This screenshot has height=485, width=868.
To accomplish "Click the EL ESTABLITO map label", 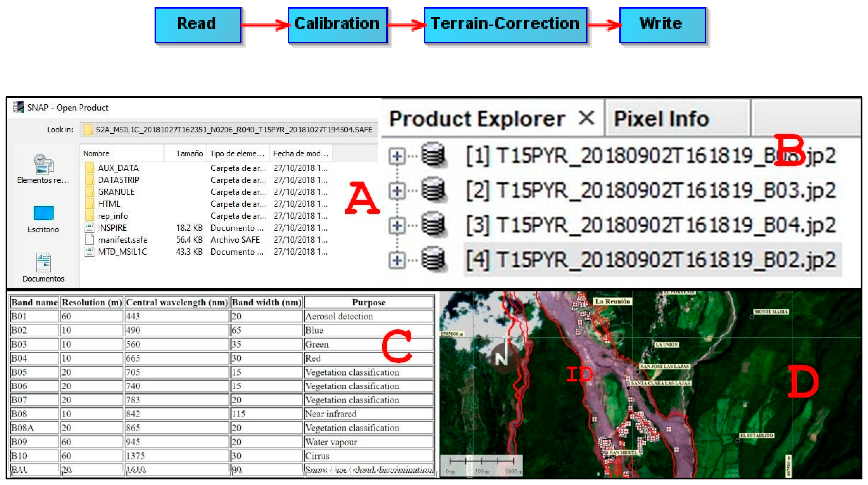I will coord(756,435).
